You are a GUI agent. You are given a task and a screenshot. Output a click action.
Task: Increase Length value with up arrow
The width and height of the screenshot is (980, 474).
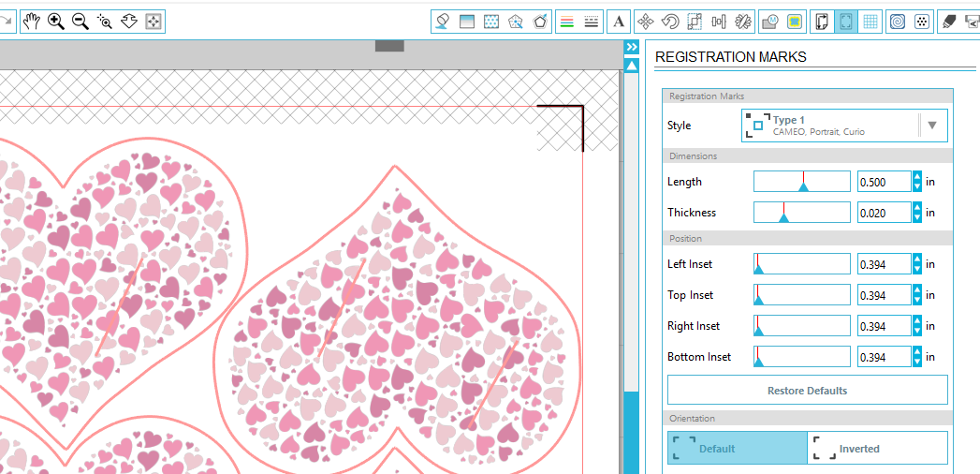click(x=917, y=177)
